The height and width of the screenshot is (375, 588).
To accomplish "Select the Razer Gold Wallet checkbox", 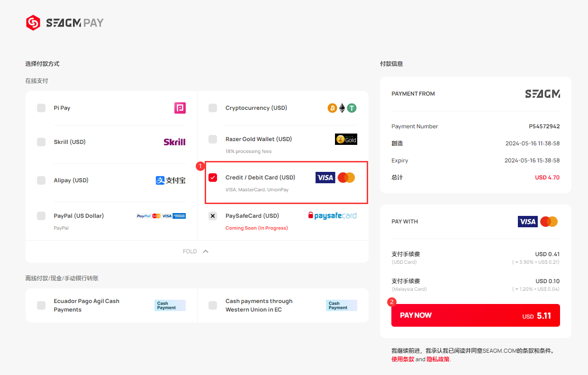I will tap(213, 139).
